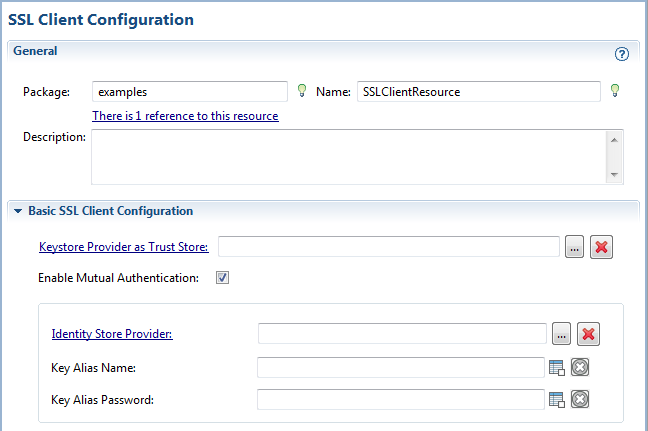Click the lightbulb icon beside Package field
This screenshot has width=648, height=431.
click(x=302, y=90)
